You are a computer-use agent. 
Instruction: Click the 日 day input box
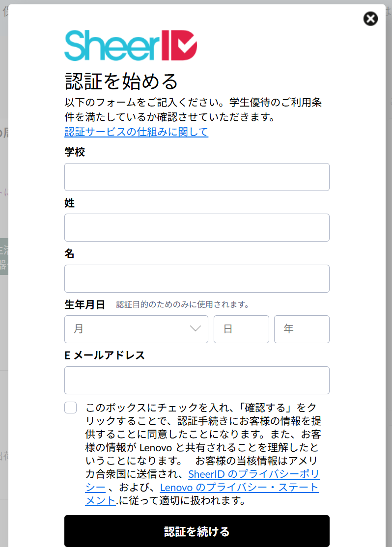[x=241, y=329]
